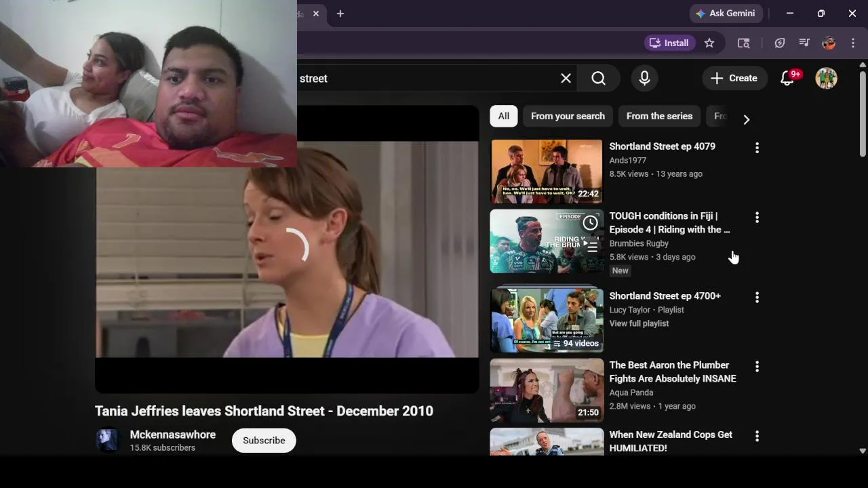This screenshot has height=488, width=868.
Task: Open the Mckennasawhore channel name link
Action: pos(173,434)
